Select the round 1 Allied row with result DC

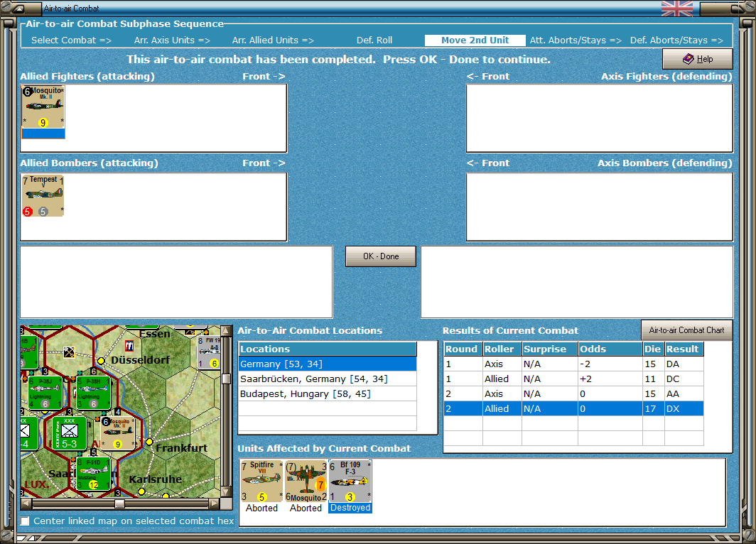(x=573, y=379)
